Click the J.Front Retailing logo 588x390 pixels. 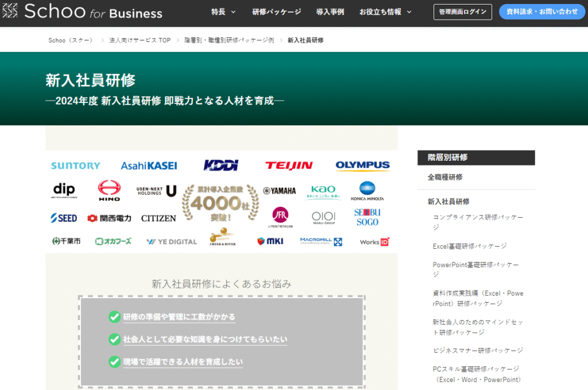[280, 217]
